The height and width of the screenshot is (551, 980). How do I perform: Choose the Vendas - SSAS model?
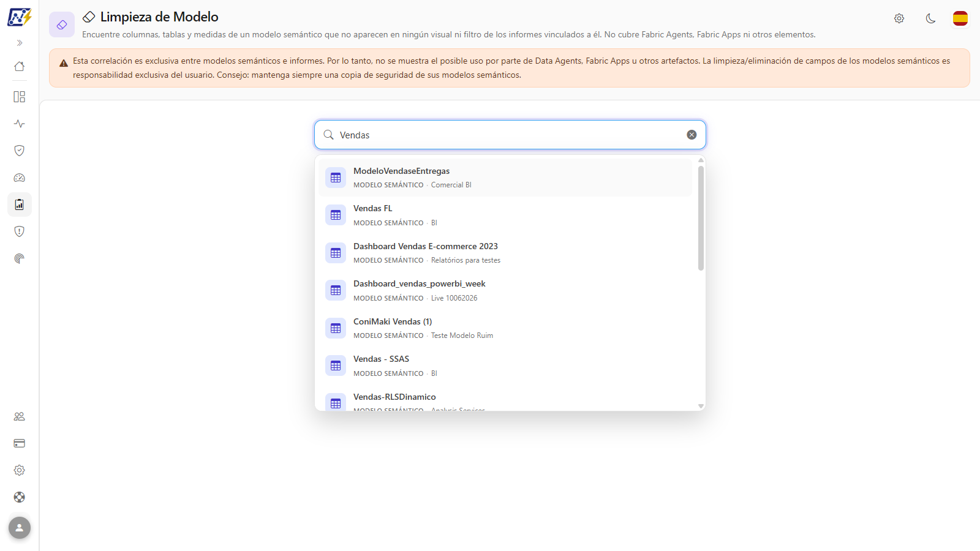click(x=505, y=365)
